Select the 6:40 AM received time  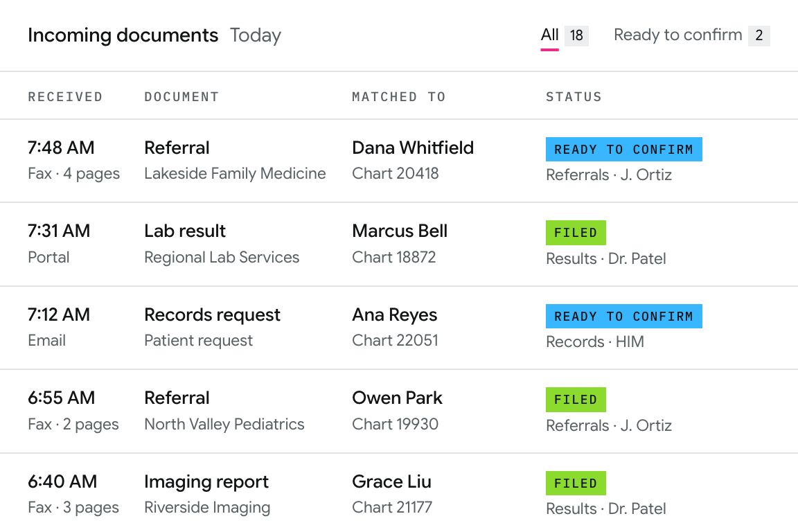62,481
